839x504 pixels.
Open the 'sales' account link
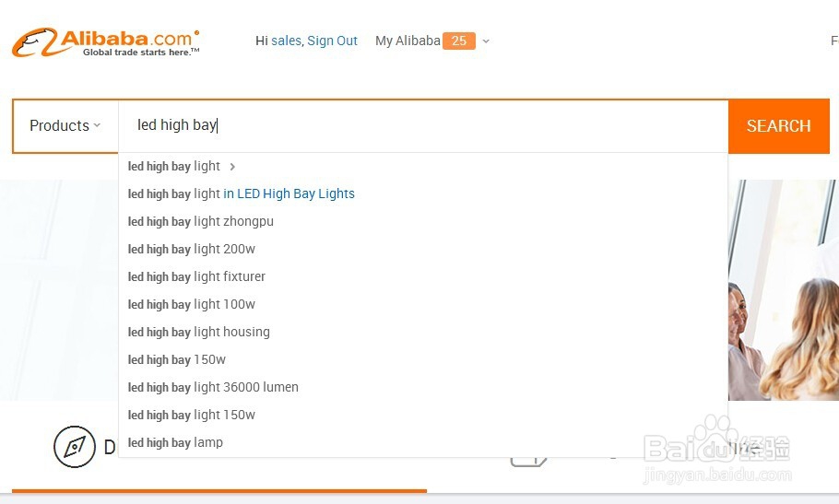tap(286, 41)
